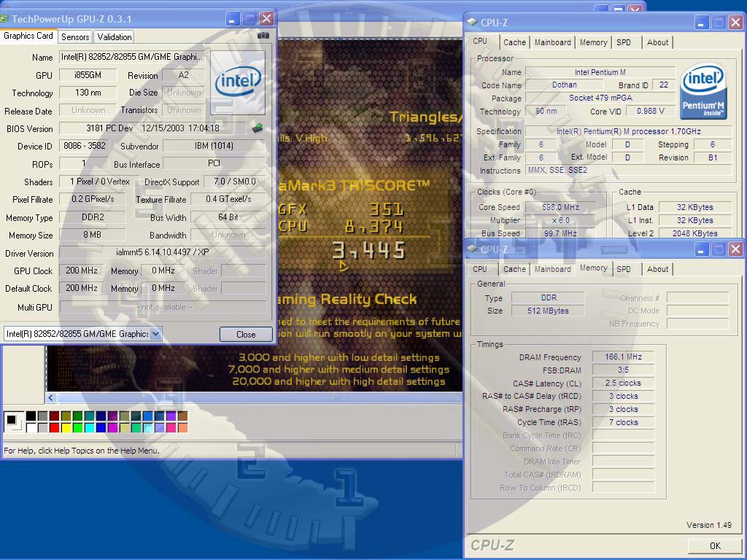Open Cache tab in Processor CPU-Z window
Screen dimensions: 747x560
(514, 42)
